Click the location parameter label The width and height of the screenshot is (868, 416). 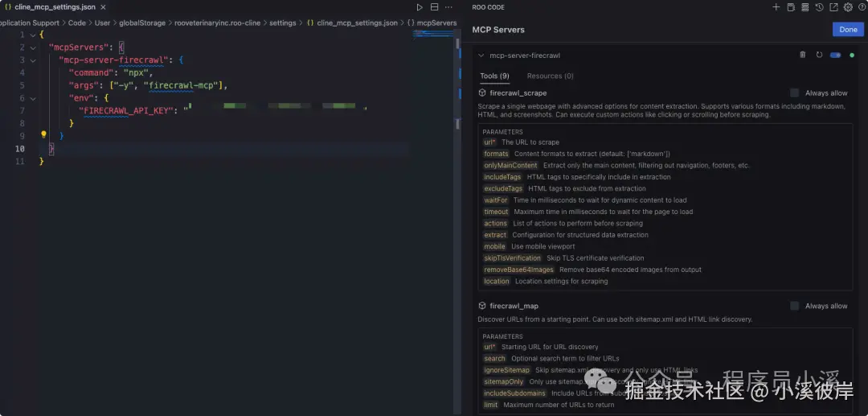click(497, 282)
